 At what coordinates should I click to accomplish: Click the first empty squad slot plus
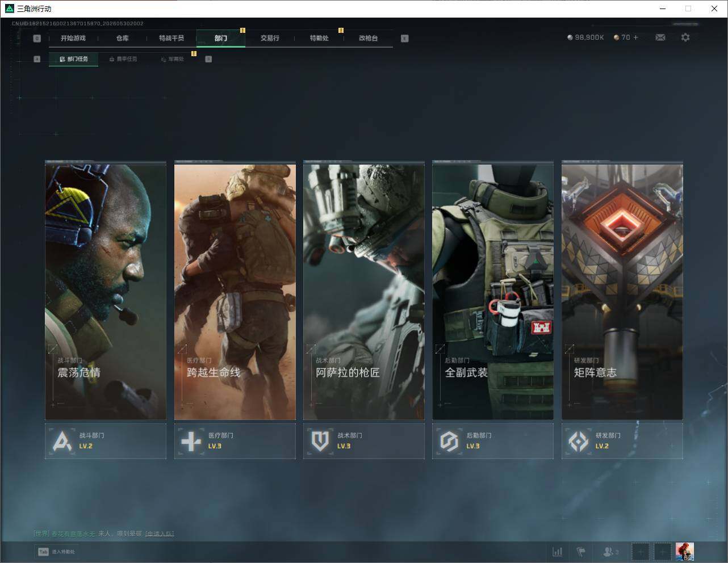click(x=641, y=552)
